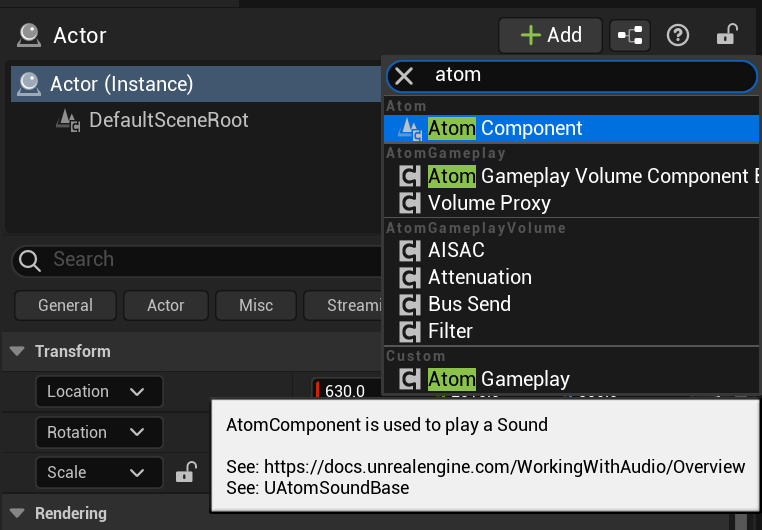Click the icon beside AISAC
This screenshot has height=530, width=762.
[x=410, y=250]
